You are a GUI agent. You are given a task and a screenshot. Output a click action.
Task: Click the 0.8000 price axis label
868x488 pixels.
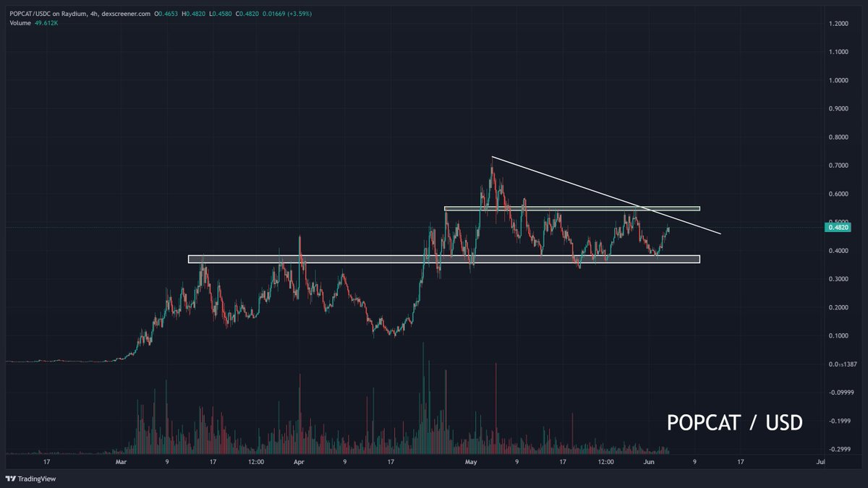[x=838, y=137]
